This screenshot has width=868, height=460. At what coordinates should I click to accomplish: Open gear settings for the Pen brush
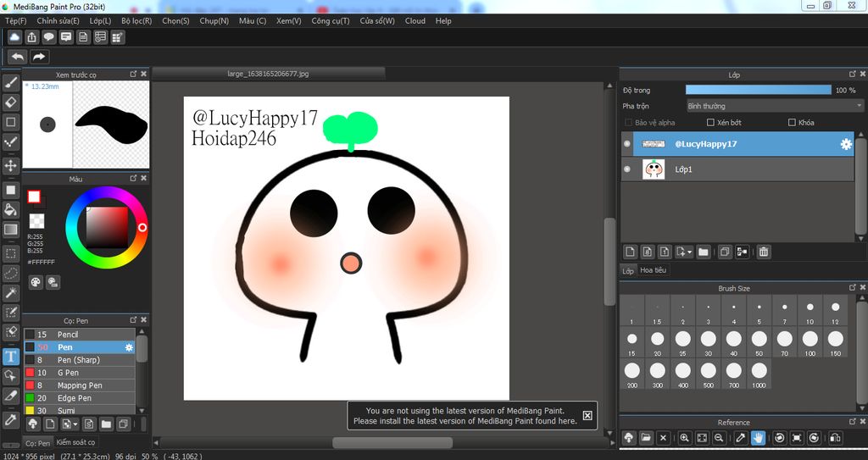129,347
